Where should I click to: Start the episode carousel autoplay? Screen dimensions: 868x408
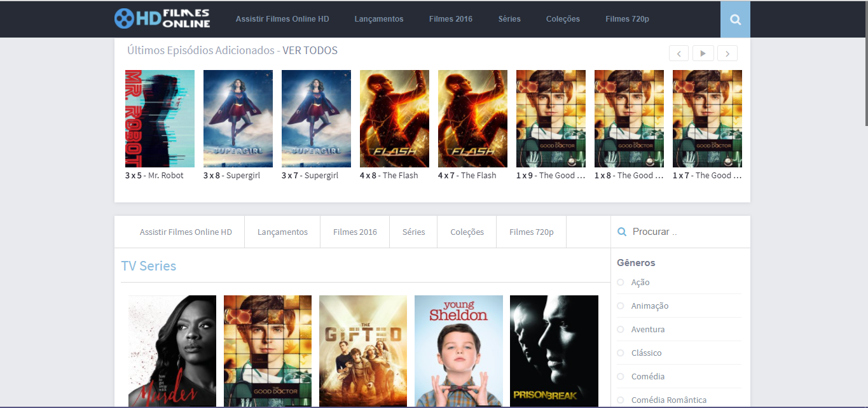click(x=703, y=53)
